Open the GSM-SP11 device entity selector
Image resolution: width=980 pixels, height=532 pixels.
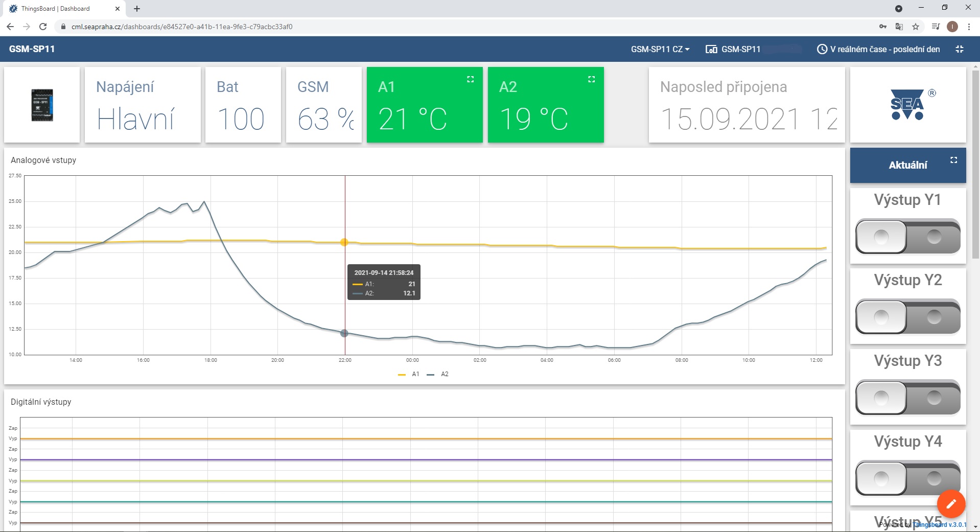click(733, 49)
